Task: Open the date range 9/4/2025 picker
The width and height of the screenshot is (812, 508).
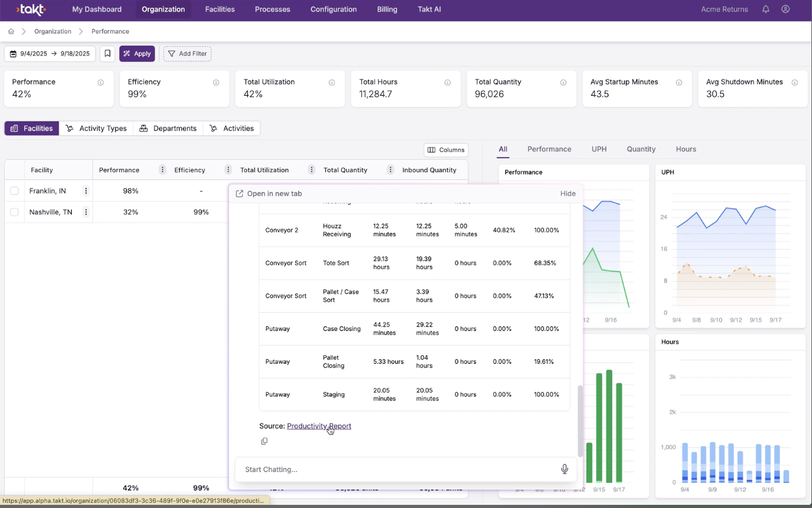Action: point(50,54)
